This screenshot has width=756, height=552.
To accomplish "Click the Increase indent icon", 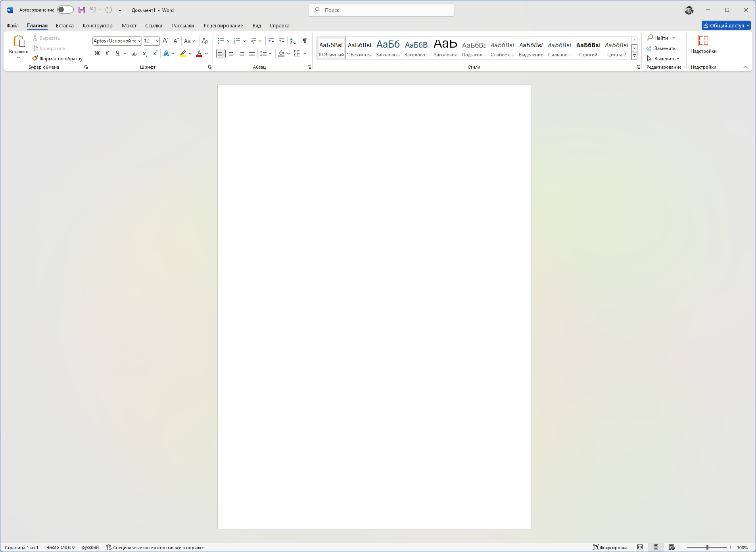I will (282, 41).
